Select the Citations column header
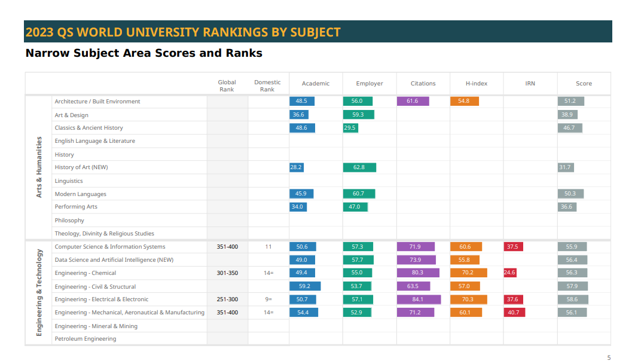The width and height of the screenshot is (638, 364). pyautogui.click(x=423, y=84)
